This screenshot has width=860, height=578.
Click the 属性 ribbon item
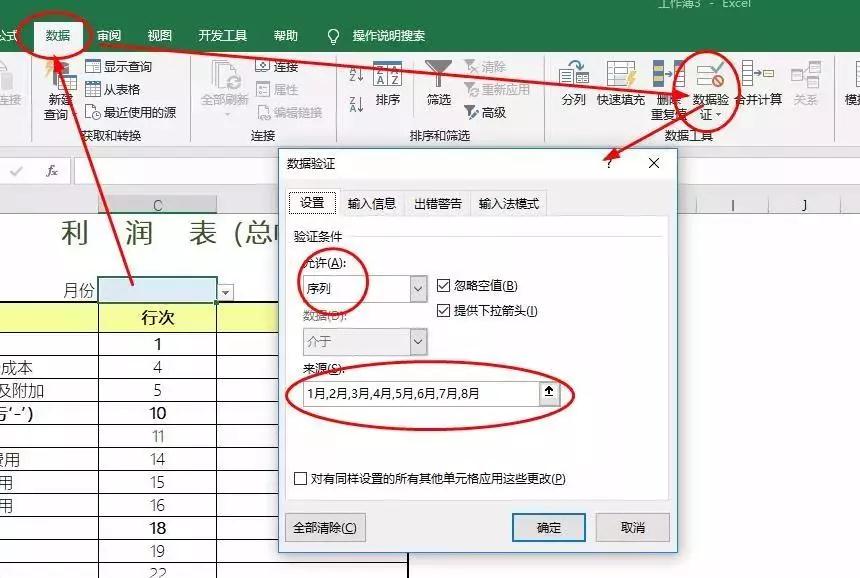point(277,89)
